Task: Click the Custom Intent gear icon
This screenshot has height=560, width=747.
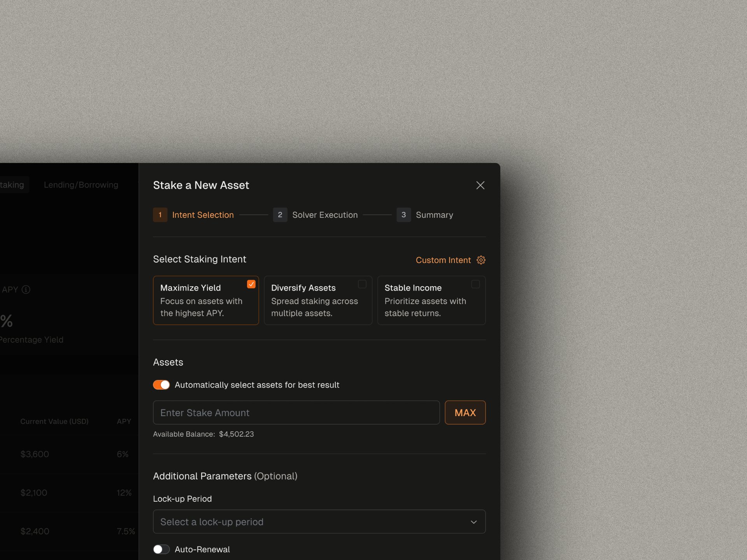Action: point(481,260)
